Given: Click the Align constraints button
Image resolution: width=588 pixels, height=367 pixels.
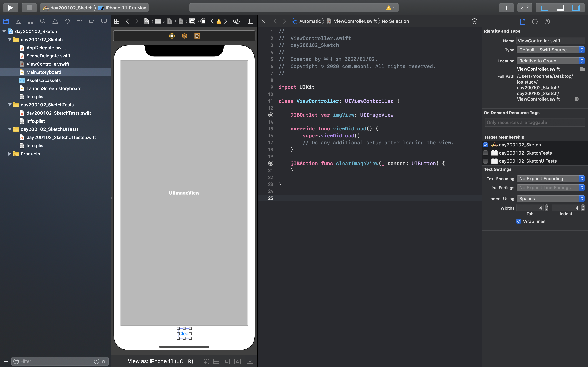Looking at the screenshot, I should click(x=216, y=361).
